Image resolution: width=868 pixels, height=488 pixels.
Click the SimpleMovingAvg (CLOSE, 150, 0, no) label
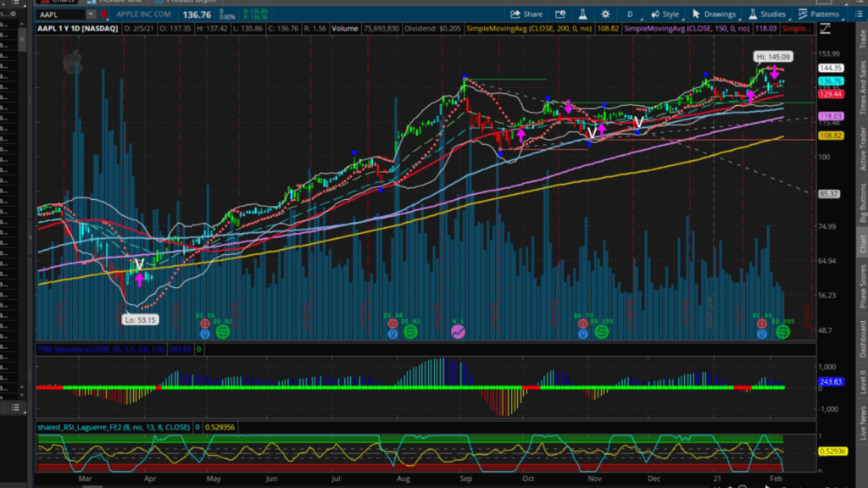687,29
